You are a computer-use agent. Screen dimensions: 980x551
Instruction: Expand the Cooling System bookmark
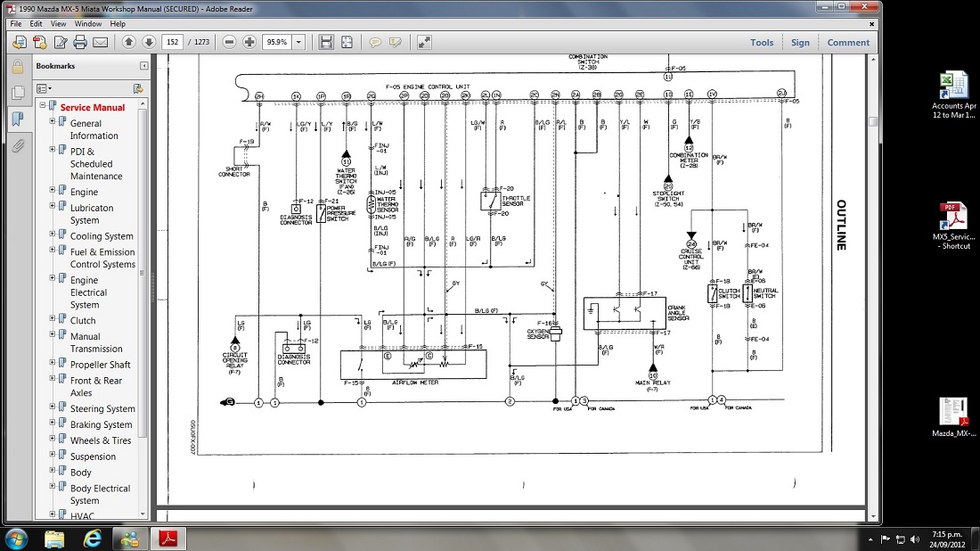pos(53,234)
